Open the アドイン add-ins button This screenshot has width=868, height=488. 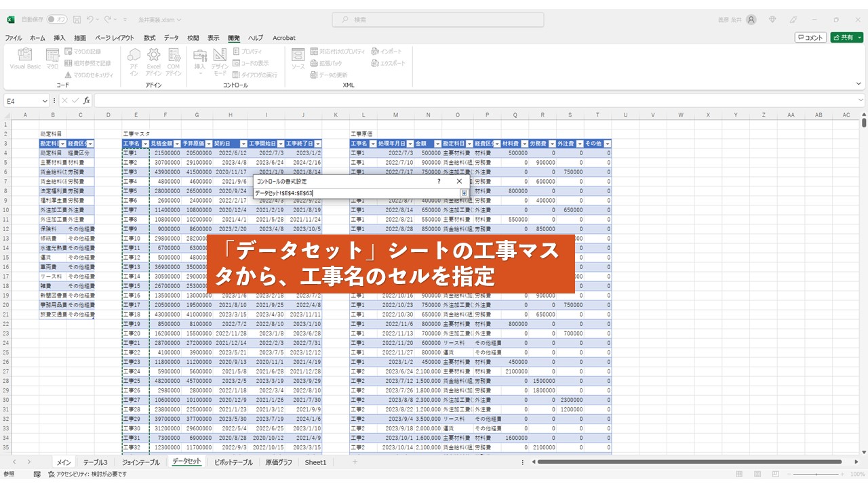[x=134, y=61]
